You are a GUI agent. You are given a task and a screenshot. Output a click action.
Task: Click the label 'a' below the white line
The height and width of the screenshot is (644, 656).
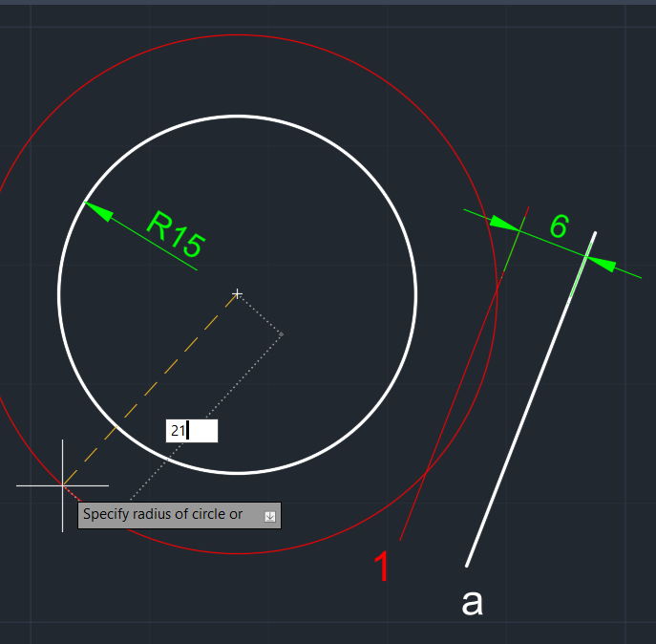pos(473,602)
